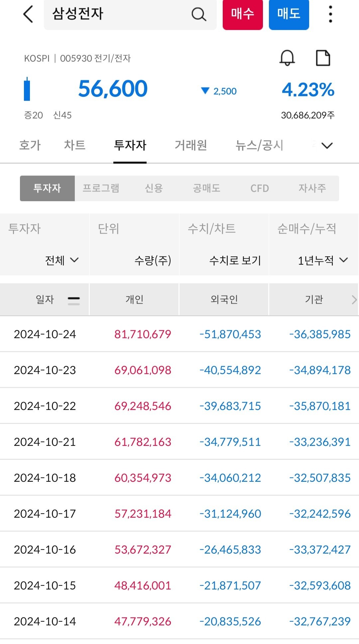
Task: Select the 신용 sub-tab
Action: (x=154, y=188)
